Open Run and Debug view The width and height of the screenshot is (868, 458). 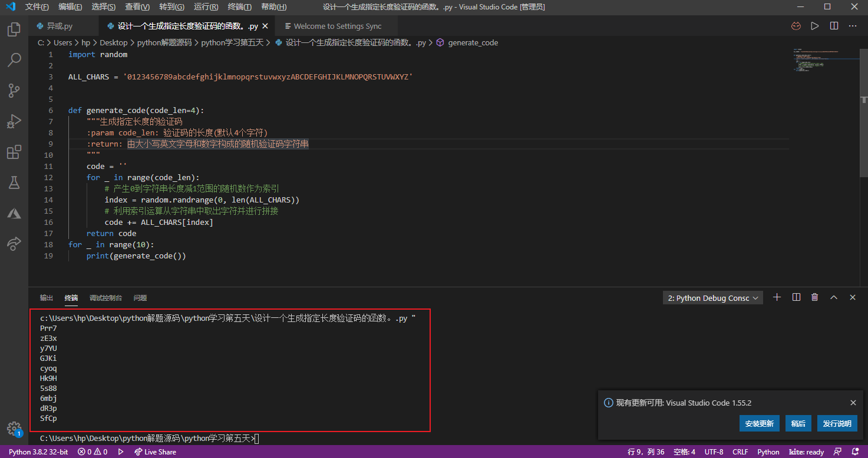[x=14, y=122]
